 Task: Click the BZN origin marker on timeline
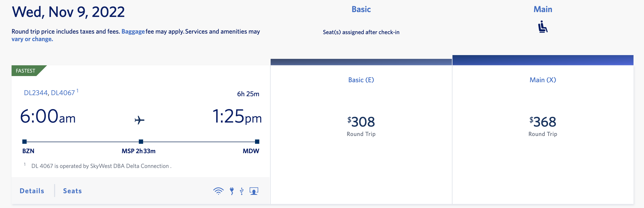tap(24, 142)
